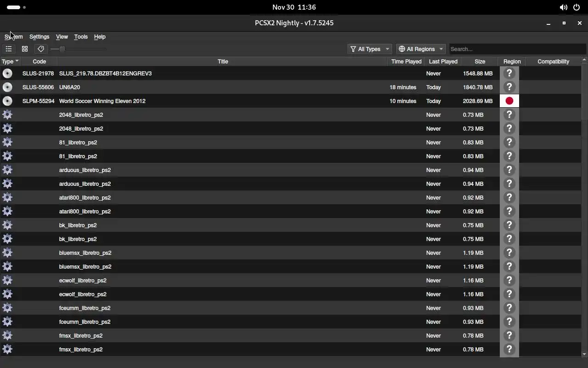The height and width of the screenshot is (368, 588).
Task: Switch to game list view
Action: pos(9,49)
